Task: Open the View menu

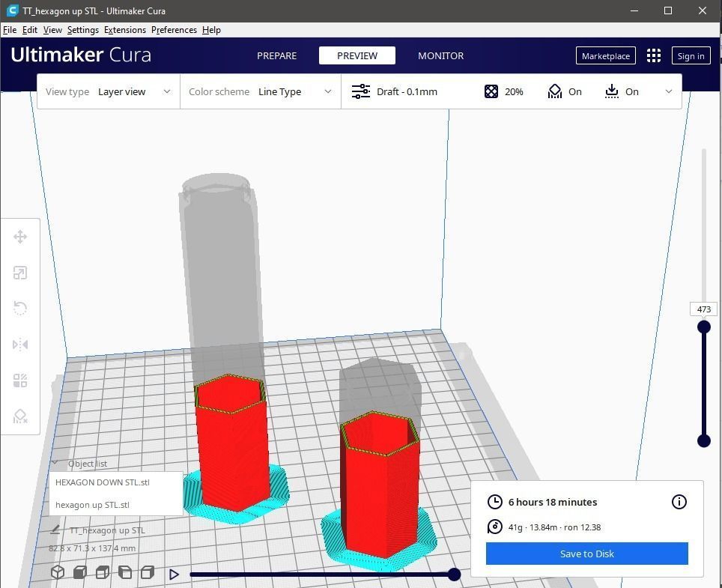Action: pos(52,30)
